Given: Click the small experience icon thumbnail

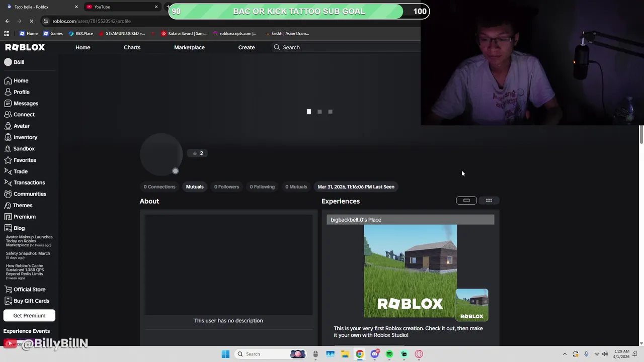Looking at the screenshot, I should 472,305.
